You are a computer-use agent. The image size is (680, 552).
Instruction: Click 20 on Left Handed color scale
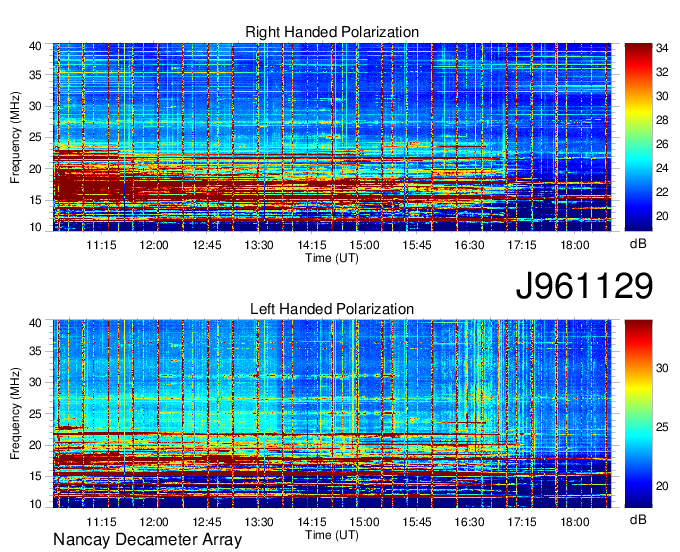[662, 486]
